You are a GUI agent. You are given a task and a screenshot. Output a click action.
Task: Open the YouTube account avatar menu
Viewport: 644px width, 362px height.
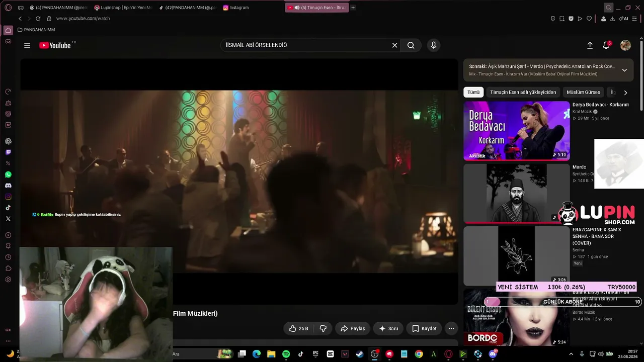[625, 45]
